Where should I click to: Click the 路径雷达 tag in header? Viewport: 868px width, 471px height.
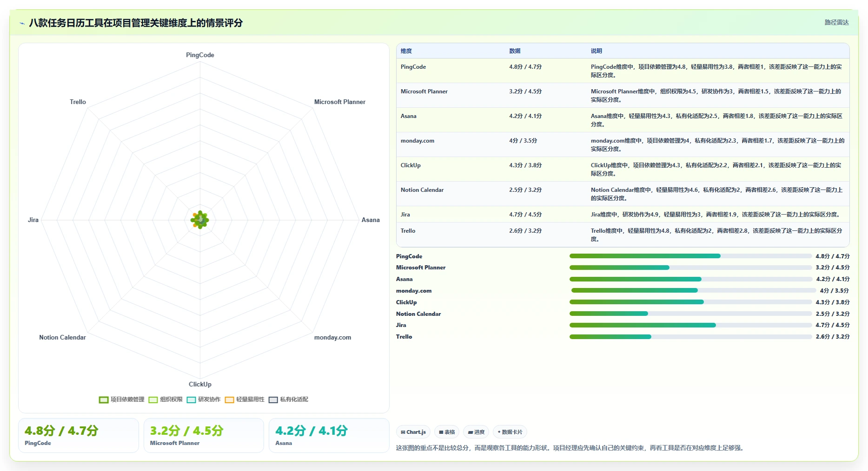coord(836,22)
